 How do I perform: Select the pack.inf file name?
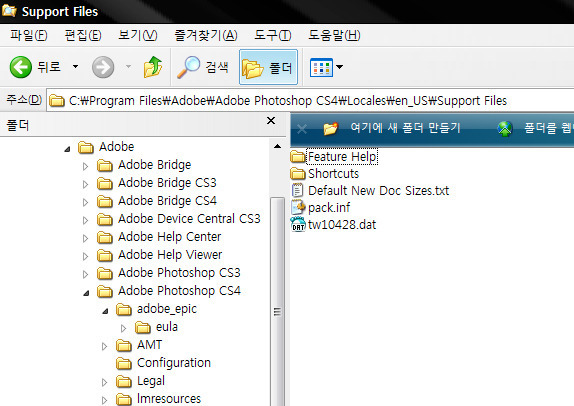tap(329, 208)
